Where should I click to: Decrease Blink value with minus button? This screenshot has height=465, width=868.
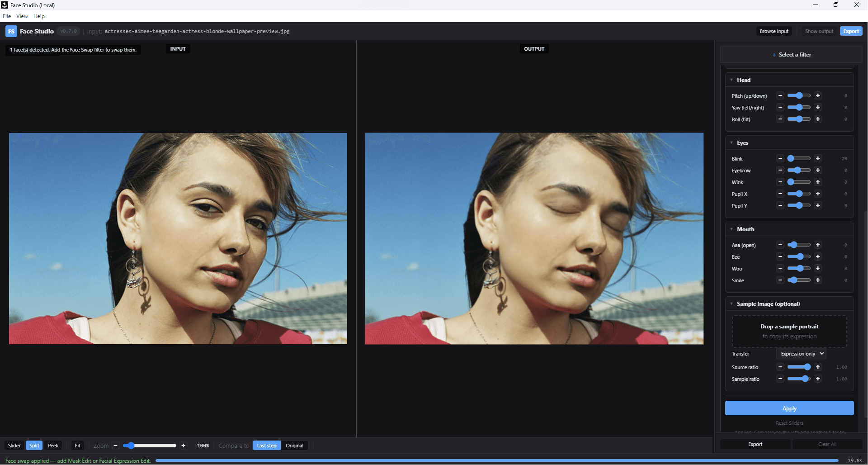click(780, 158)
